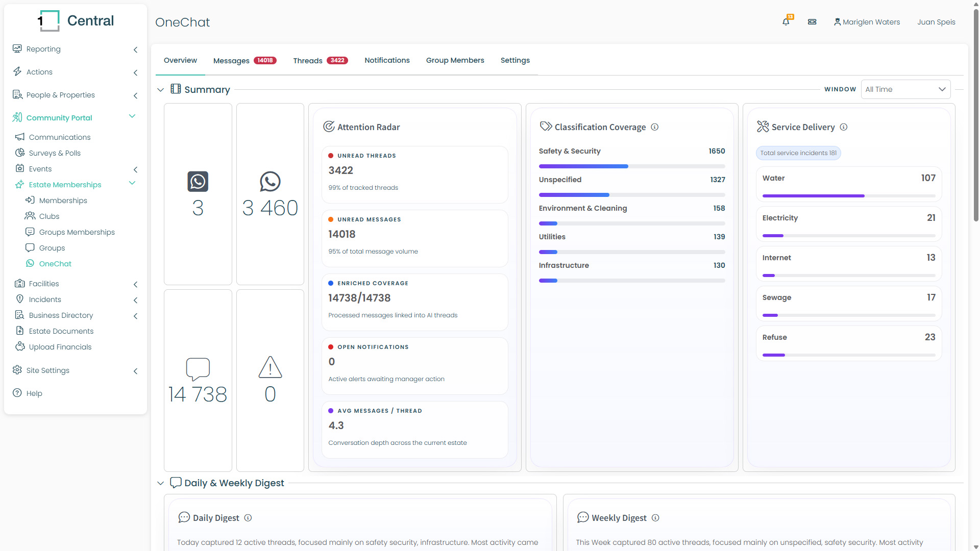Click the WhatsApp groups tile icon

(x=198, y=182)
